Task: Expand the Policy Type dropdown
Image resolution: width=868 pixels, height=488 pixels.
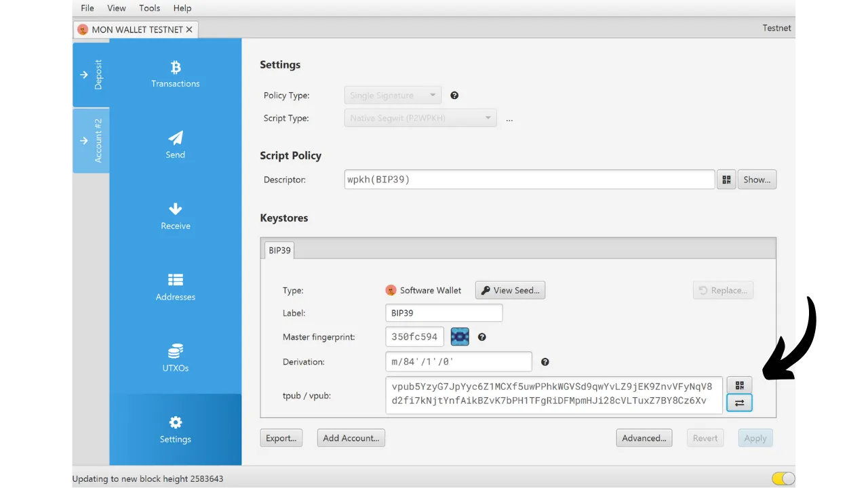Action: point(393,96)
